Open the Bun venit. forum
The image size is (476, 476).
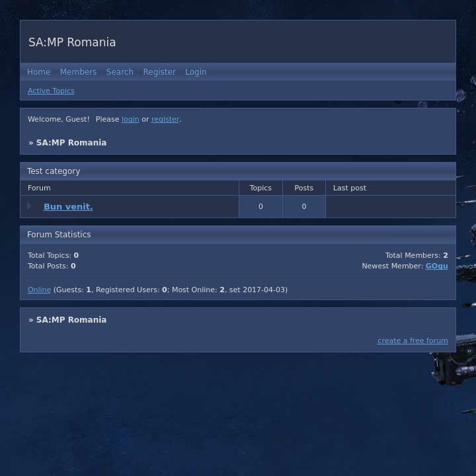pyautogui.click(x=68, y=206)
